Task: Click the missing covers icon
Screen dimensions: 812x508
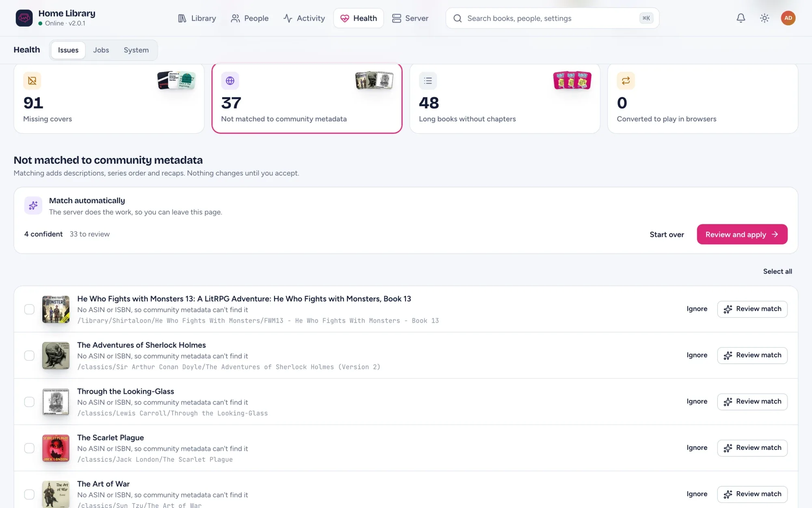Action: (32, 80)
